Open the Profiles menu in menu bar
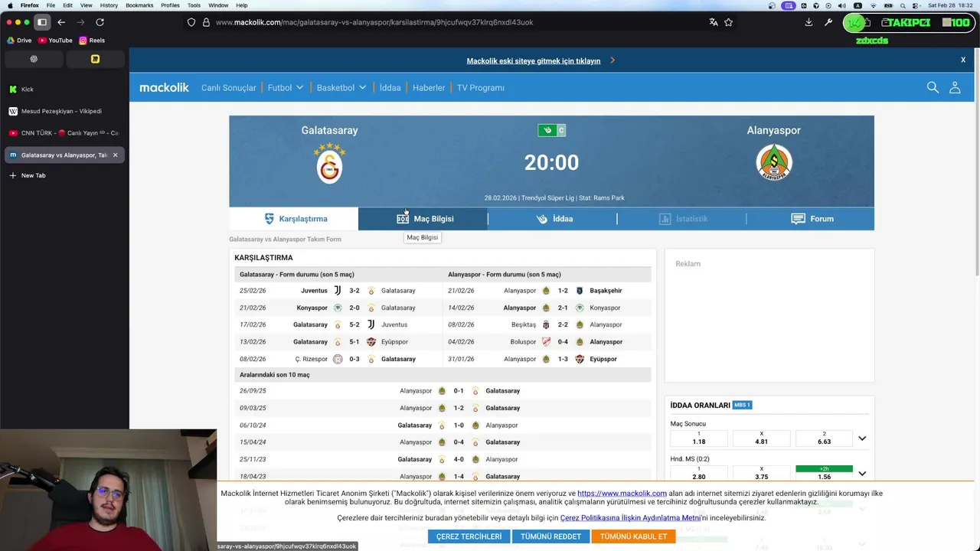Screen dimensions: 980x551 [170, 5]
